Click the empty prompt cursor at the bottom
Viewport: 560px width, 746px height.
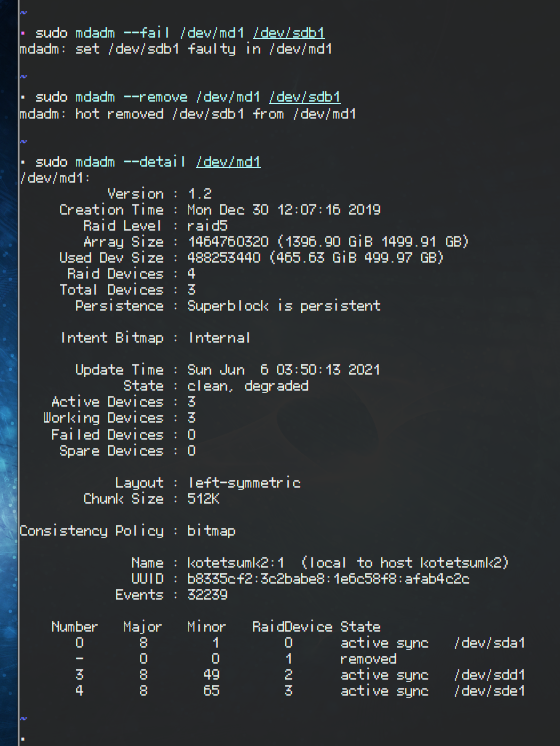coord(23,739)
